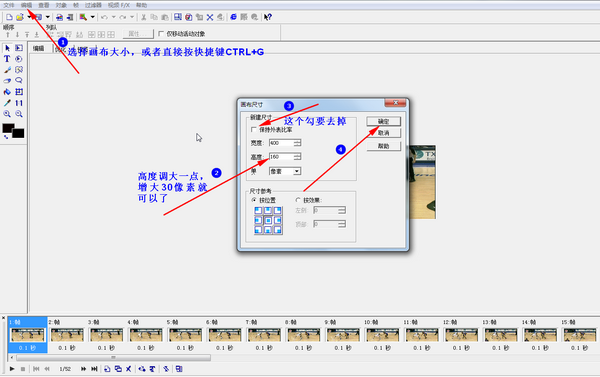
Task: Expand the dropdown arrow next to Open icon
Action: tap(29, 17)
